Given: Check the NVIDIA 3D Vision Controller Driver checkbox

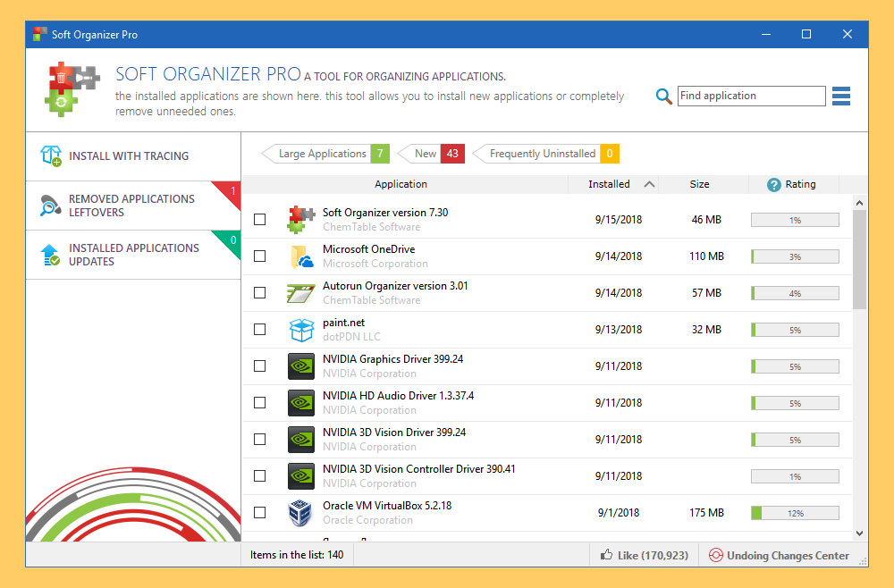Looking at the screenshot, I should pyautogui.click(x=259, y=475).
